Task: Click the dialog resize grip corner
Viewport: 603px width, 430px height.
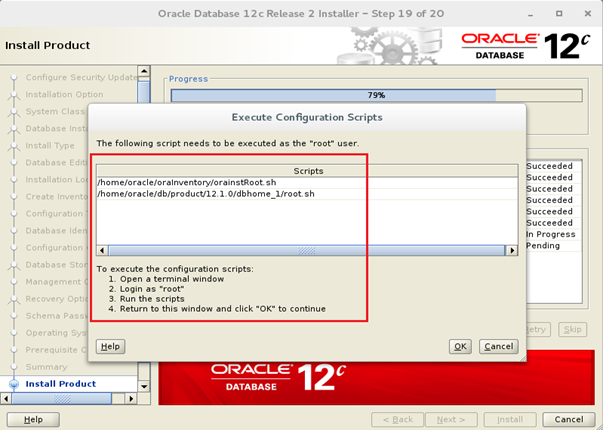Action: click(x=523, y=358)
